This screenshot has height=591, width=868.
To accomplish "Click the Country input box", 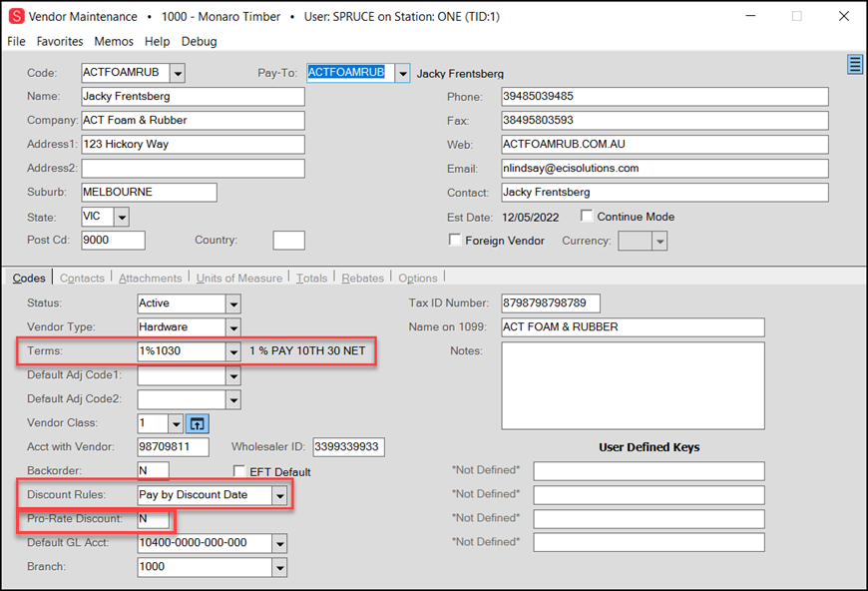I will [289, 241].
